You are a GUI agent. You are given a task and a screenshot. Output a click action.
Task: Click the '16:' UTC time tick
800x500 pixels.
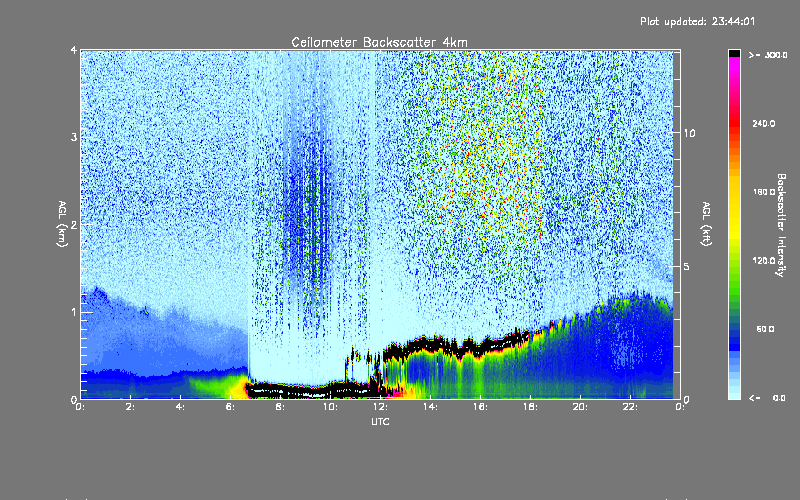pos(480,407)
